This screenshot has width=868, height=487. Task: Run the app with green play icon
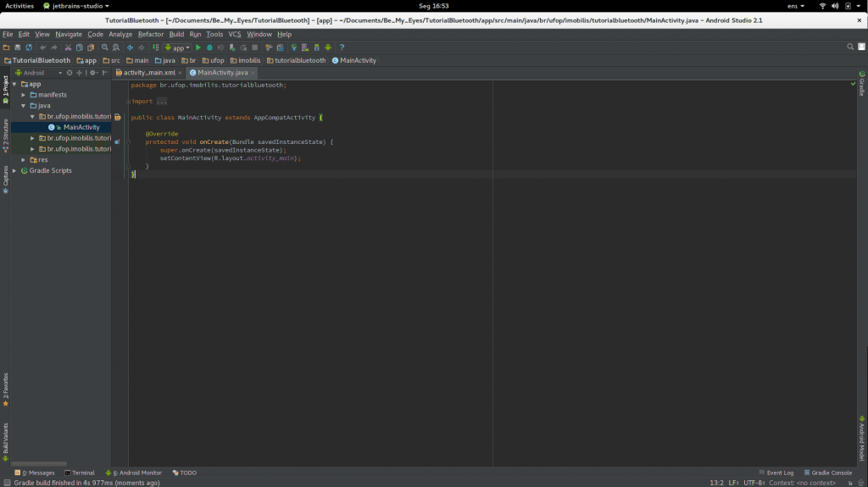[198, 47]
